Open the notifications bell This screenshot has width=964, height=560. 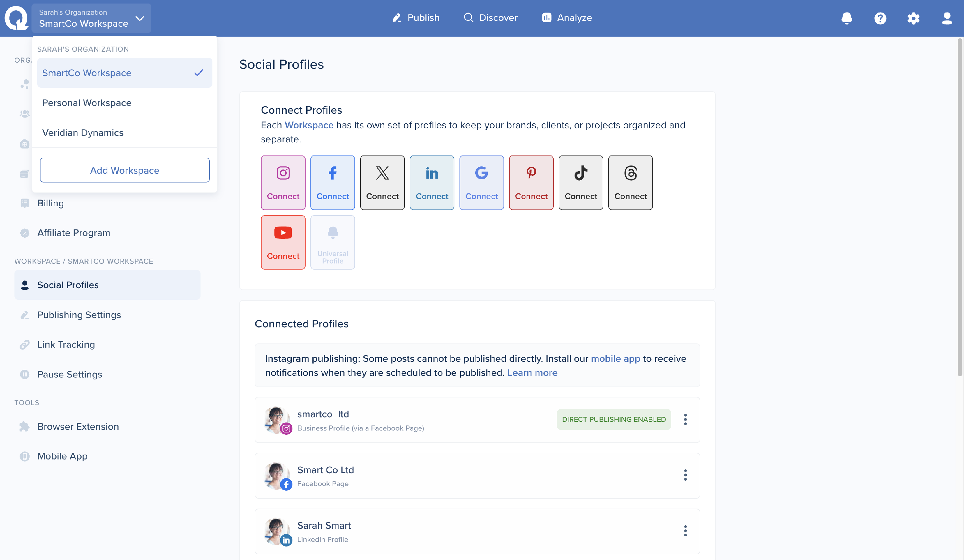click(x=847, y=18)
